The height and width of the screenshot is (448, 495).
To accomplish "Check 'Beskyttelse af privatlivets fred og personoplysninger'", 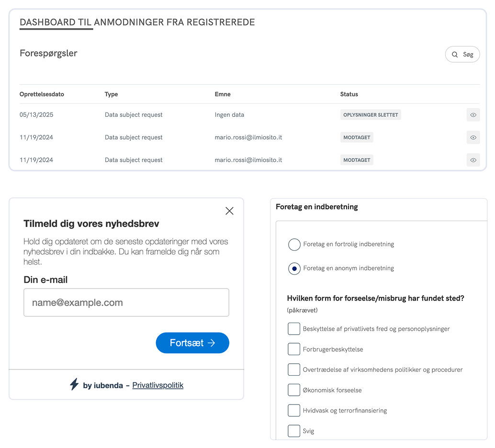I will pyautogui.click(x=294, y=329).
